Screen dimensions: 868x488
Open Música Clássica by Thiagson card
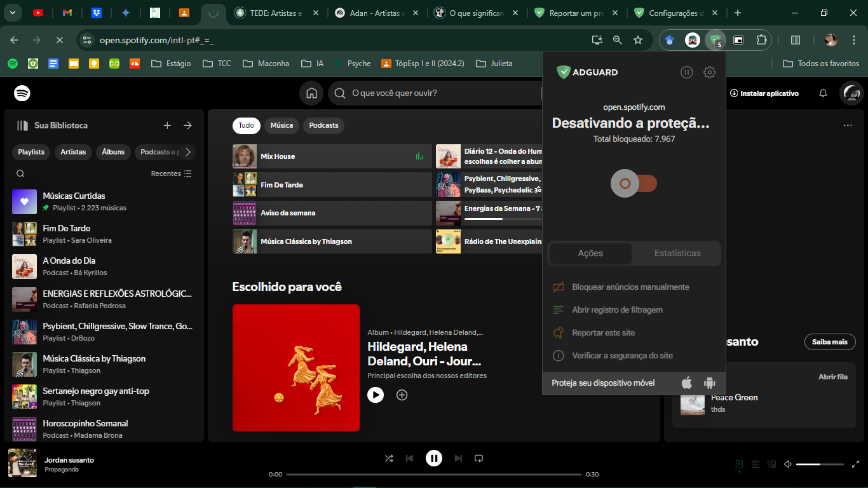click(332, 241)
